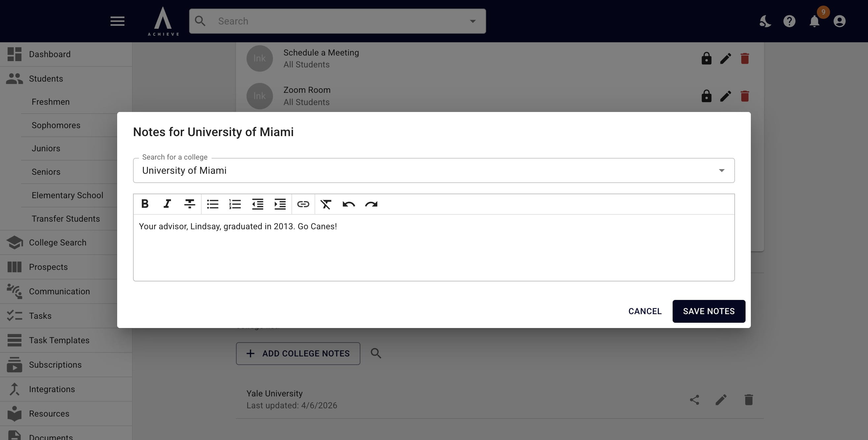Click into the top Search field
This screenshot has height=440, width=868.
[x=337, y=21]
